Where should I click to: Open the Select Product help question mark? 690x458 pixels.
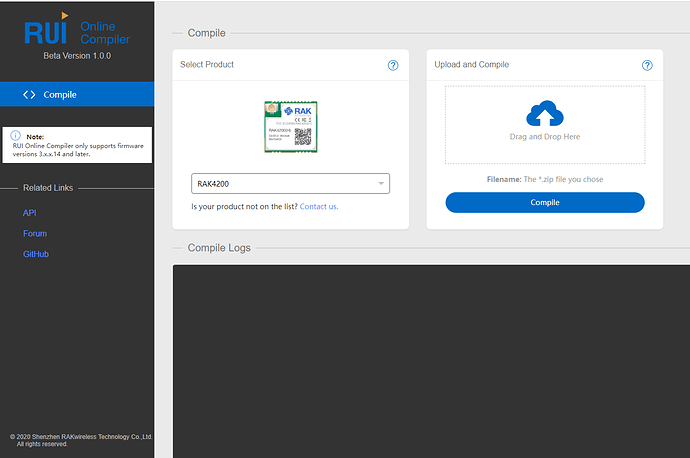tap(393, 65)
